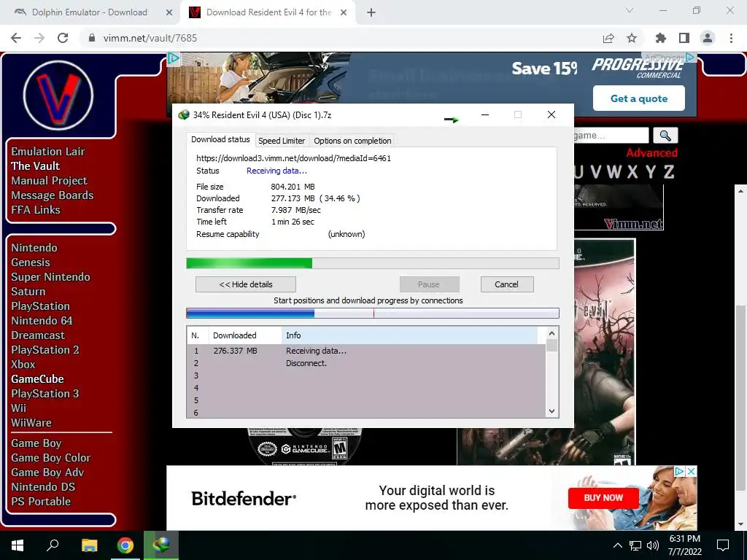The image size is (747, 560).
Task: Close the Bitdefender ad with X
Action: click(x=692, y=472)
